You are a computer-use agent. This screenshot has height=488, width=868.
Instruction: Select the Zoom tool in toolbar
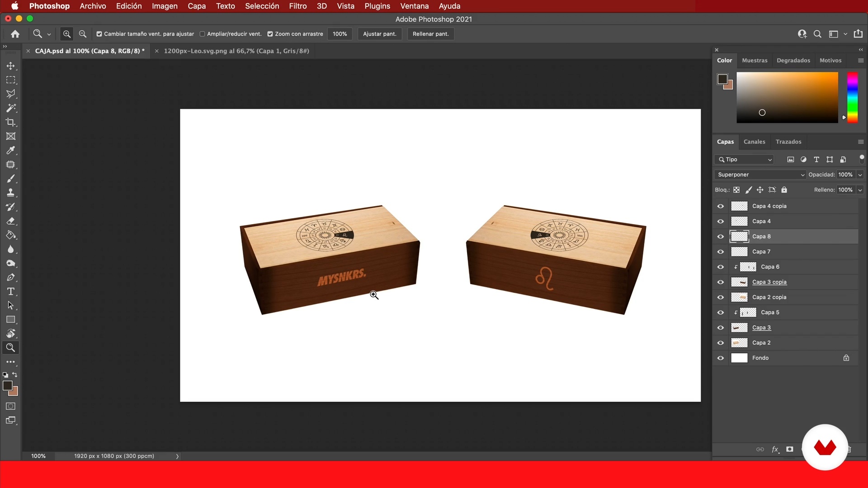(11, 347)
